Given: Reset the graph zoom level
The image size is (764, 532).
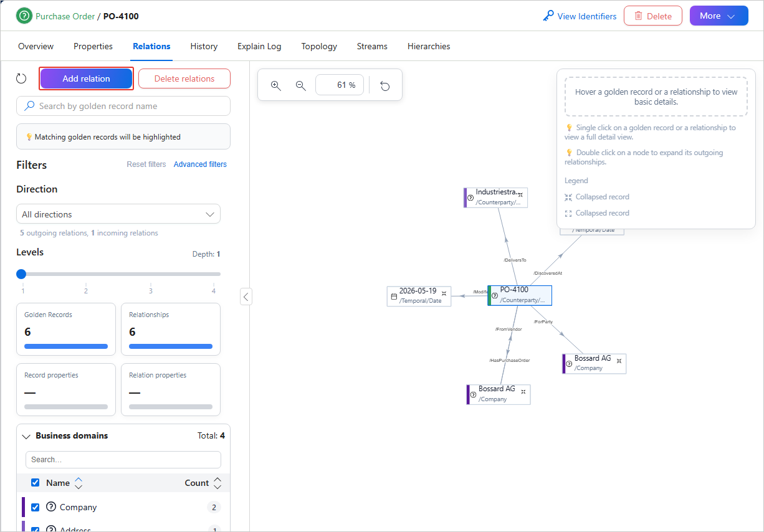Looking at the screenshot, I should (x=385, y=85).
